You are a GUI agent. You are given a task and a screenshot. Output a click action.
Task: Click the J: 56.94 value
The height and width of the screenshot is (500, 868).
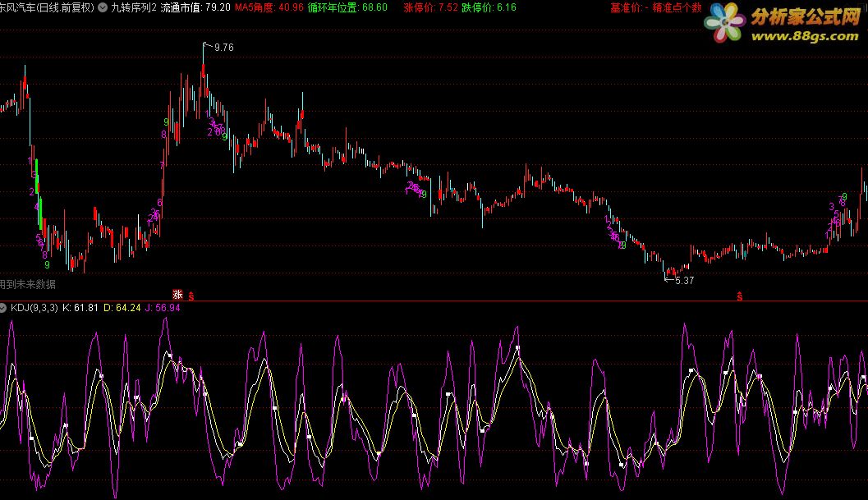pyautogui.click(x=163, y=308)
